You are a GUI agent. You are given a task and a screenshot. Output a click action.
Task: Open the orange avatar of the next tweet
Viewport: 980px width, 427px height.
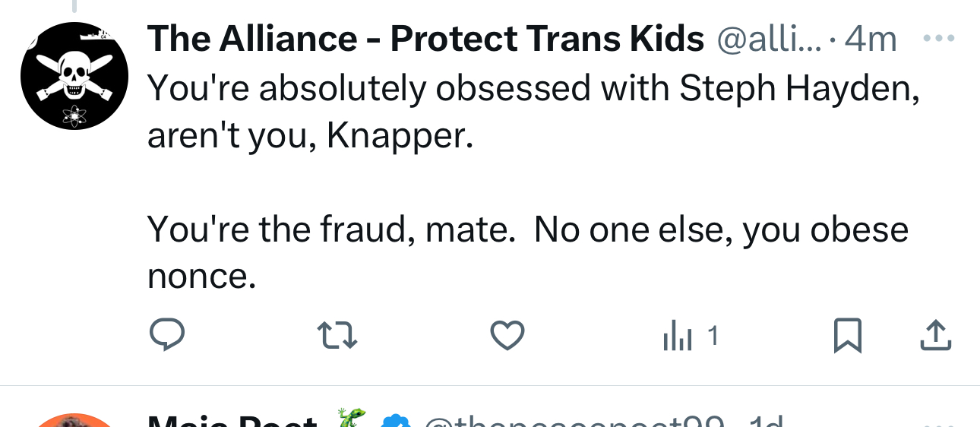point(74,420)
